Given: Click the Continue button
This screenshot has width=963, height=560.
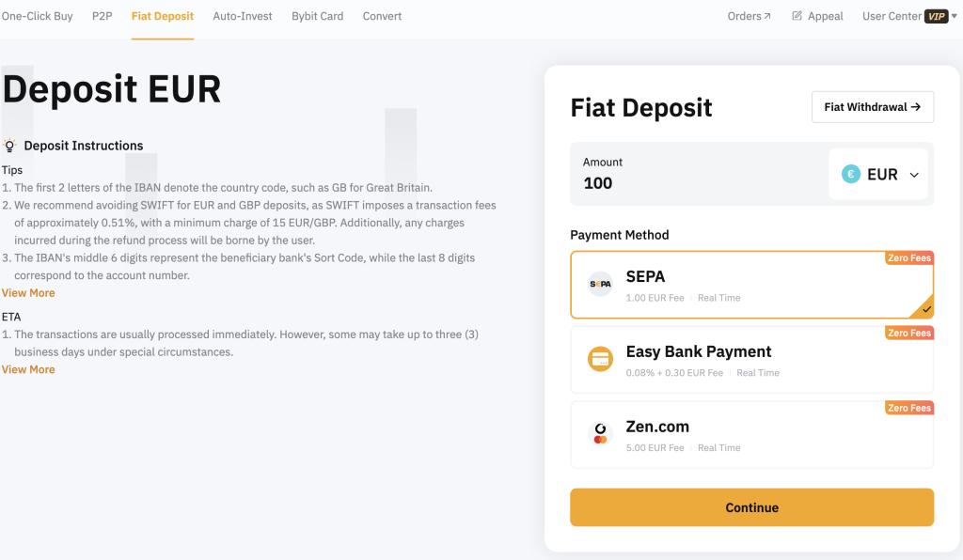Looking at the screenshot, I should point(751,507).
